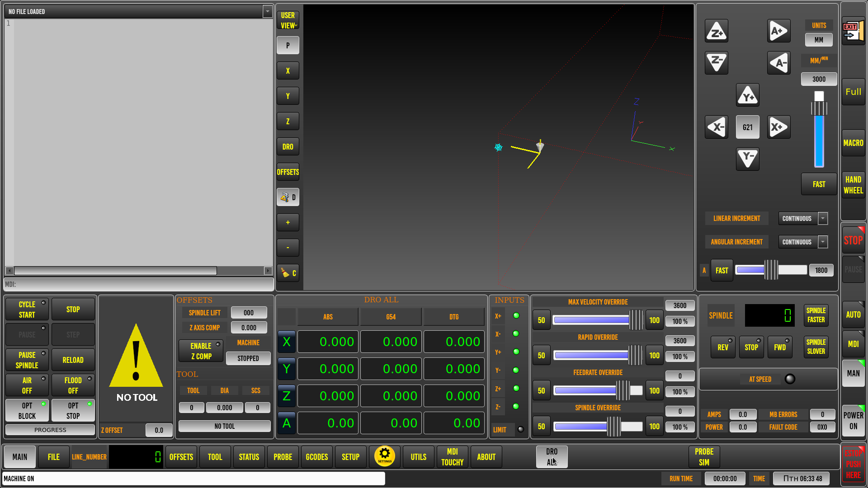Adjust the vertical jog speed slider
This screenshot has width=868, height=488.
click(819, 130)
